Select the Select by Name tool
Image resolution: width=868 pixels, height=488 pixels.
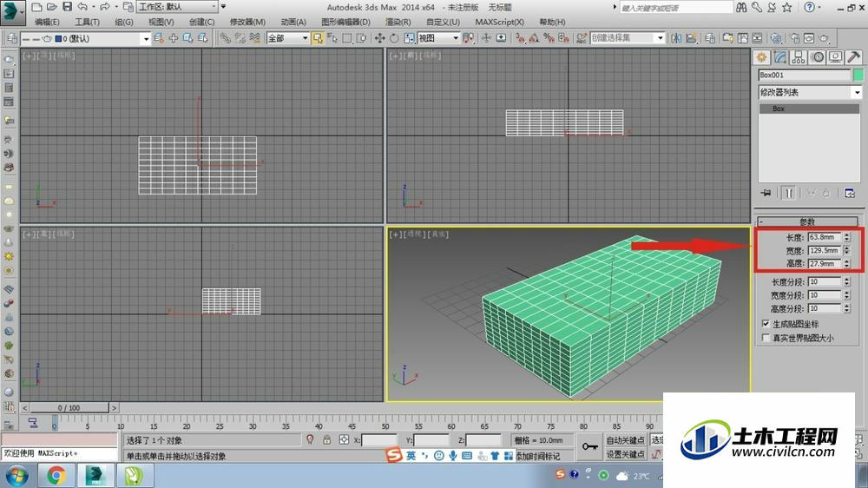coord(332,38)
